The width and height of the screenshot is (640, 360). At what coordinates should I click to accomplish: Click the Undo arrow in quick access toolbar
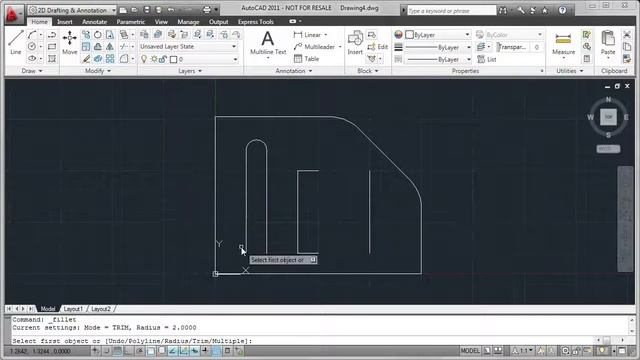pyautogui.click(x=171, y=10)
